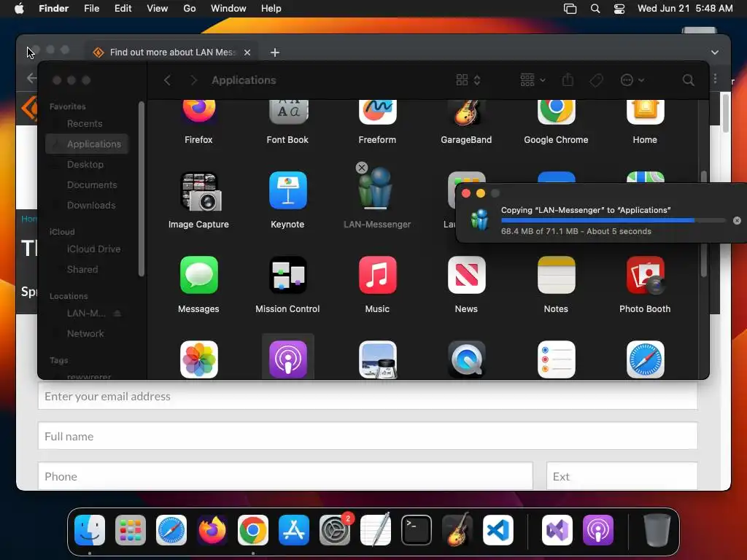The height and width of the screenshot is (560, 747).
Task: Open Mission Control app icon
Action: [x=287, y=275]
